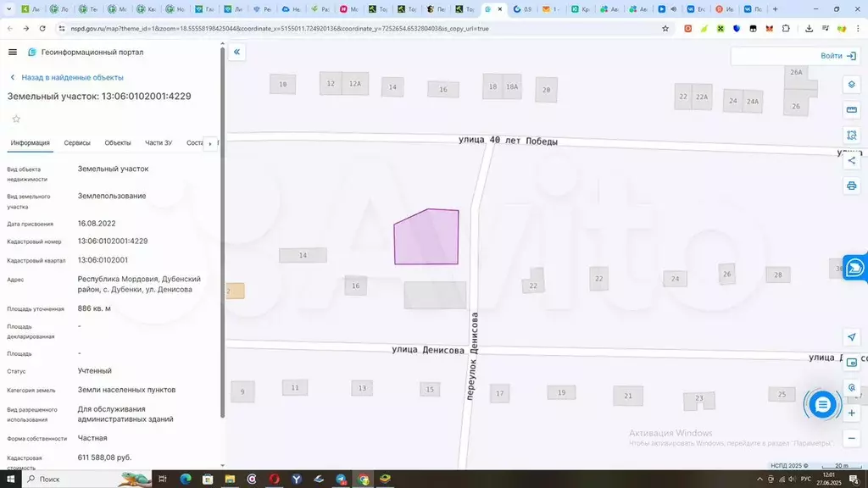Zoom in on the map

click(x=851, y=413)
